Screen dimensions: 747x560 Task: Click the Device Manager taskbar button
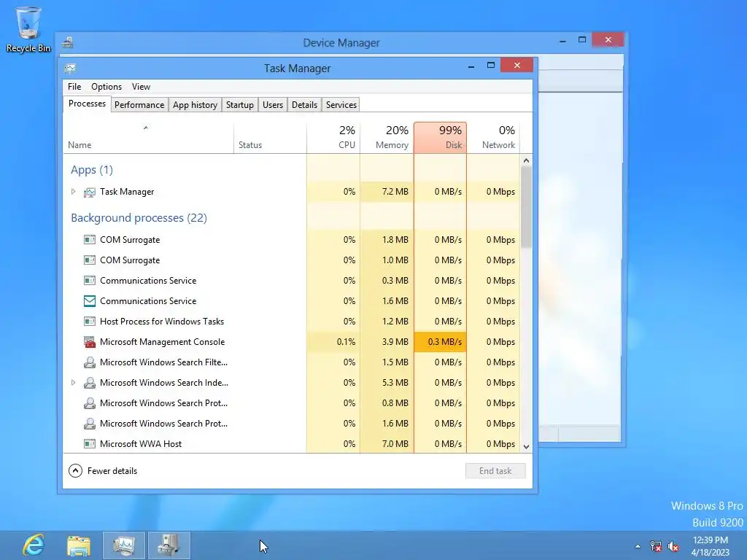[169, 545]
